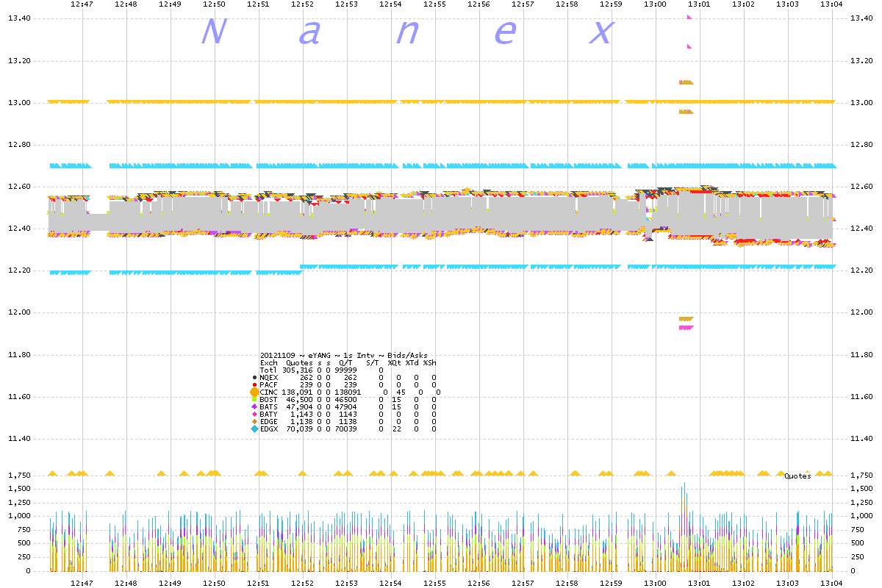Click the chart title '20121109 ~ eYANG ~ 1s Intv ~ Bids/Asks'

[344, 355]
